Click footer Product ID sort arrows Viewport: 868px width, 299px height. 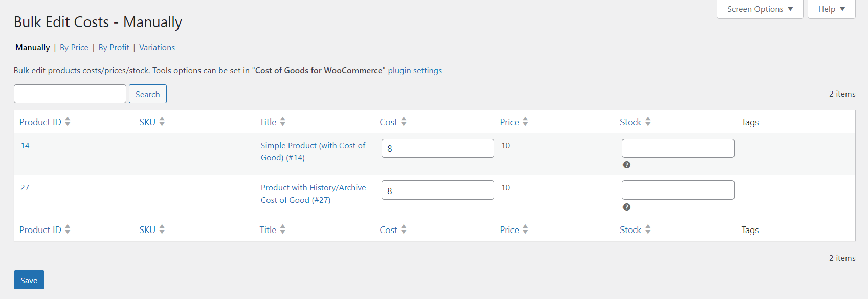pyautogui.click(x=68, y=229)
